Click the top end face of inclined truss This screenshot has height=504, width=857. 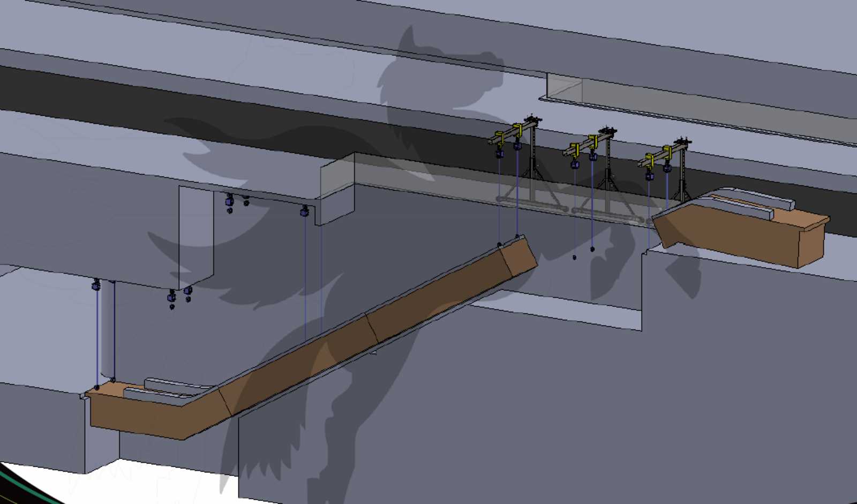[520, 256]
